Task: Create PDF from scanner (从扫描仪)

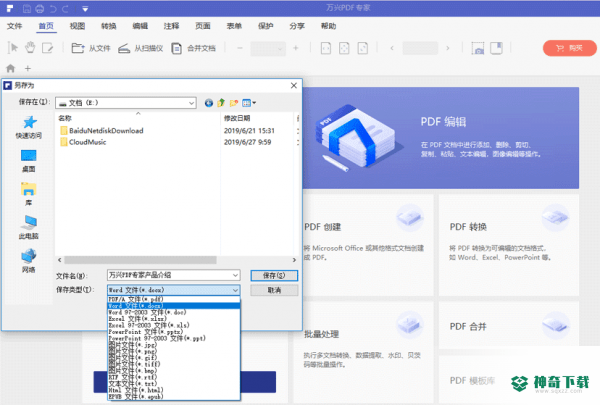Action: [140, 48]
